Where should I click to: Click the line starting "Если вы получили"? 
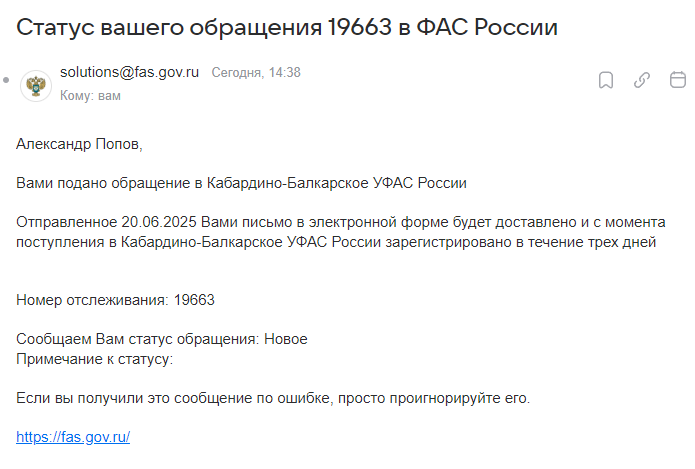click(273, 398)
